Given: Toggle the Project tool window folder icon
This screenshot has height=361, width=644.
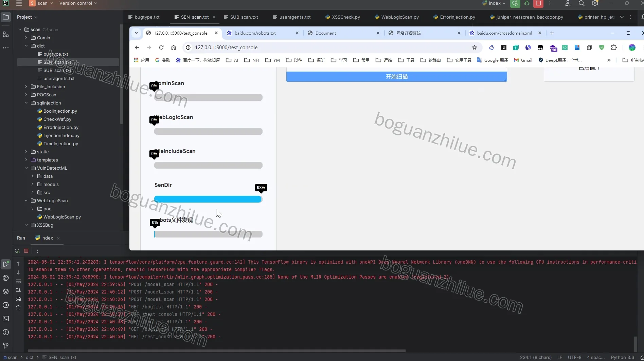Looking at the screenshot, I should coord(6,17).
